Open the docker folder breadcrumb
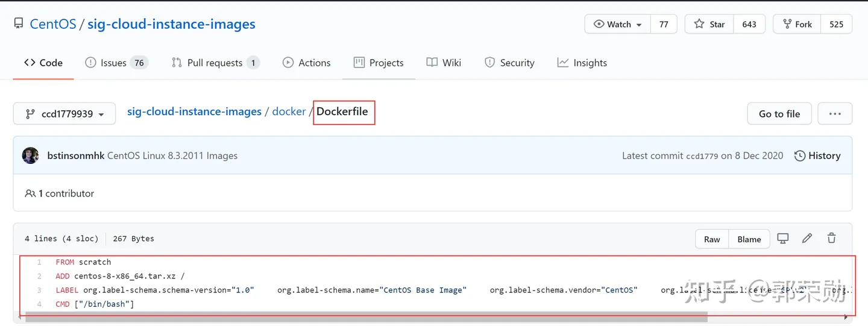Screen dimensions: 868x326 289,111
